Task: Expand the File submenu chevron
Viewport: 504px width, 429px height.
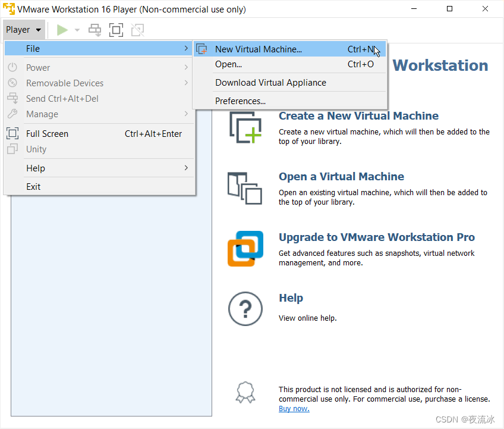Action: point(186,48)
